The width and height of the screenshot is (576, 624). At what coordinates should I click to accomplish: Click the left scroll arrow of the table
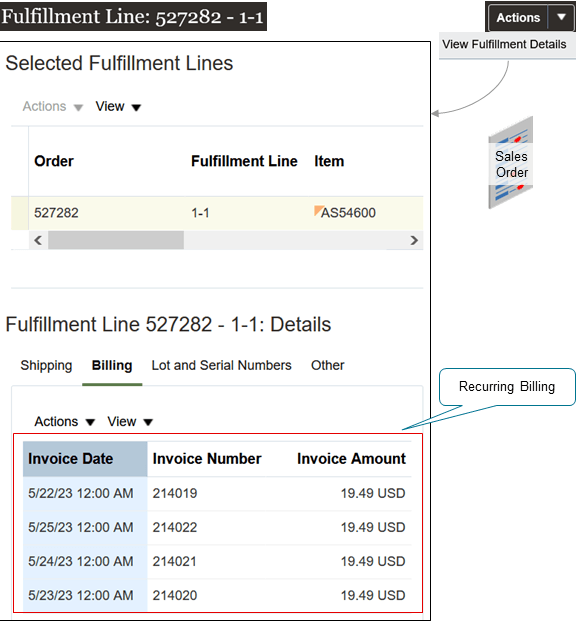coord(38,240)
